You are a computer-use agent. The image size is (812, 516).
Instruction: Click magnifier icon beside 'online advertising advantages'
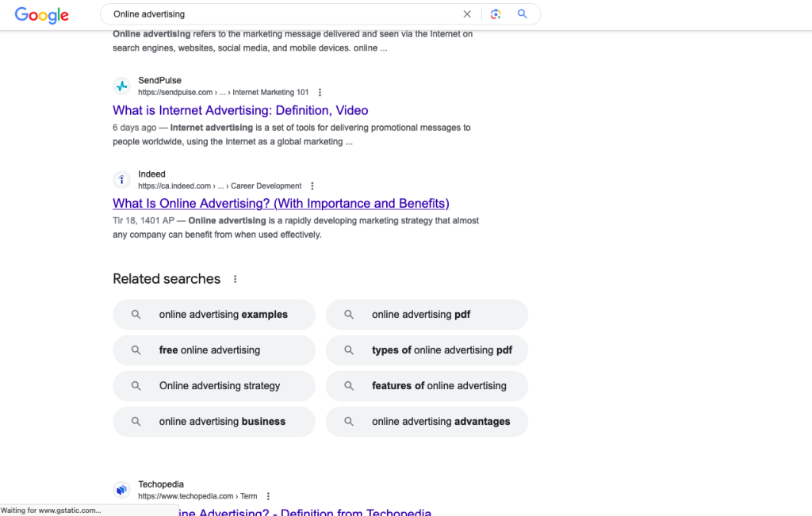tap(349, 422)
